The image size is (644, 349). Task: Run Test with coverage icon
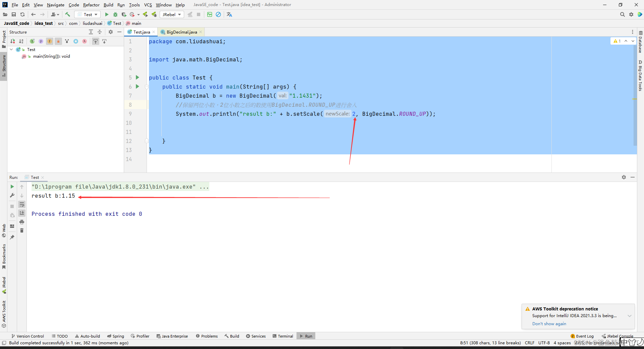pyautogui.click(x=124, y=14)
